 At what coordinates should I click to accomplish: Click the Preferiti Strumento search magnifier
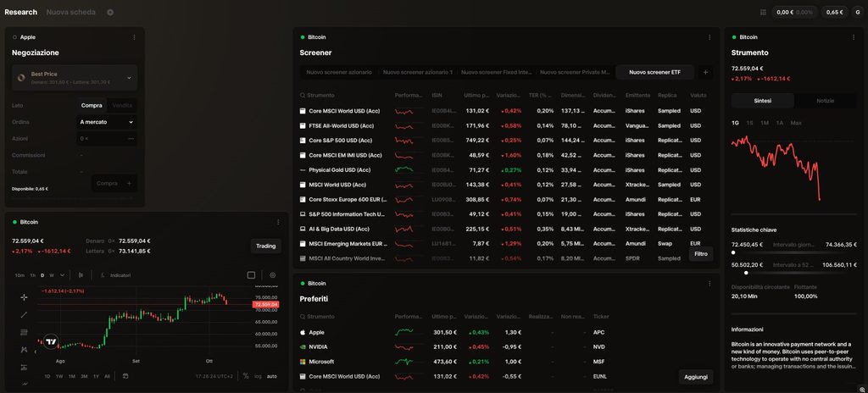click(x=303, y=317)
